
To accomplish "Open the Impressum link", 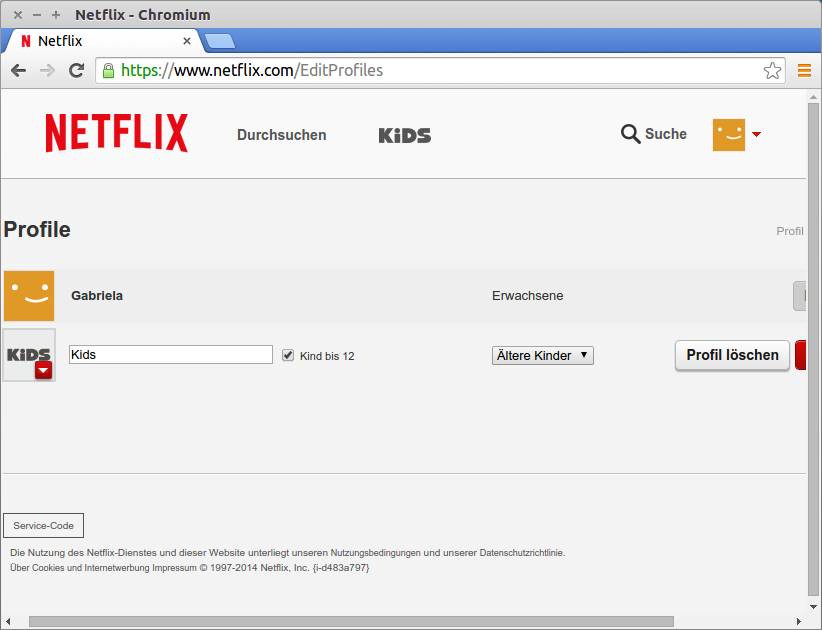I will (175, 568).
